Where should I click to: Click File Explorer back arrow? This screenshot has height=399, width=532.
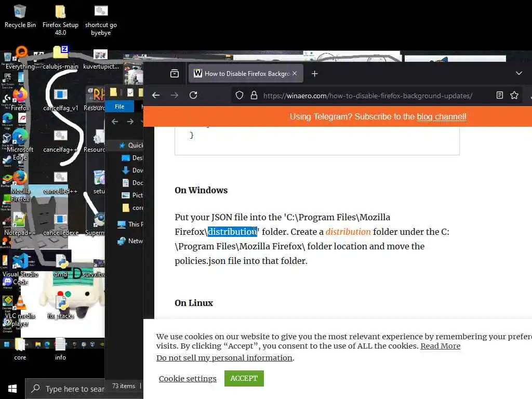point(115,122)
